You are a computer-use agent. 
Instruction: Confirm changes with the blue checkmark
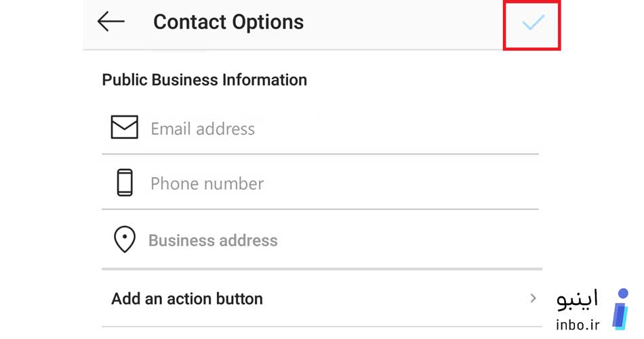[x=533, y=22]
